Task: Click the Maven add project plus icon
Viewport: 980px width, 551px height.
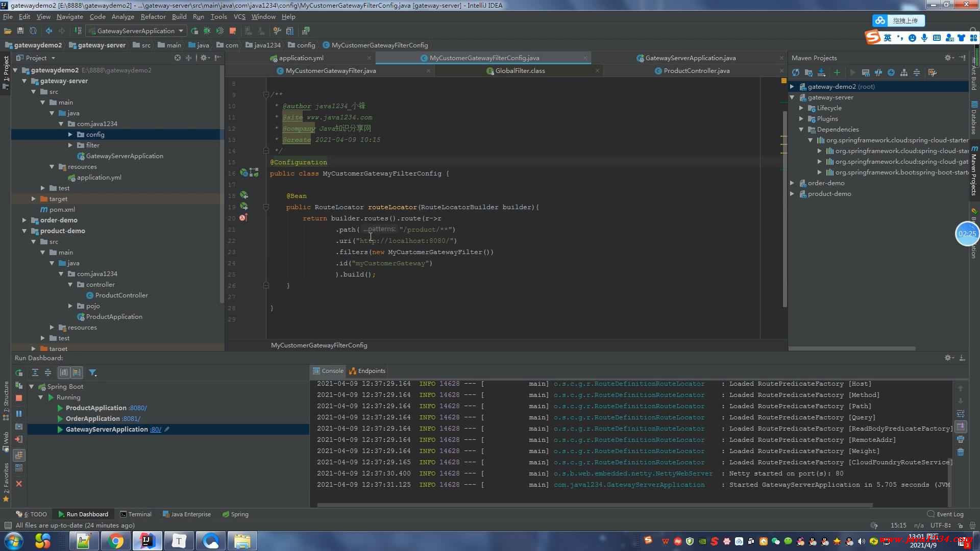Action: [x=837, y=72]
